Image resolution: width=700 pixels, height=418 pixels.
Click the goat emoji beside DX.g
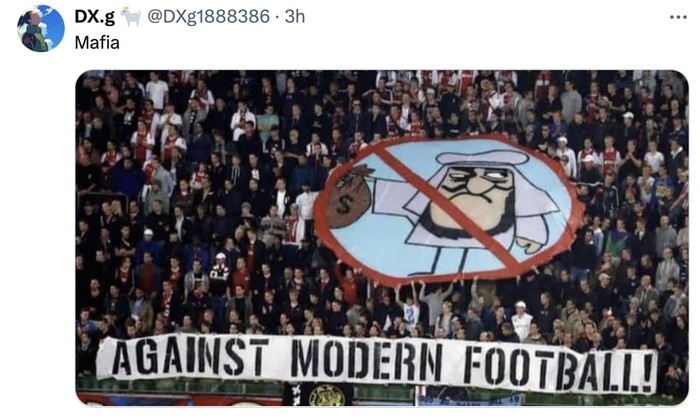[130, 17]
